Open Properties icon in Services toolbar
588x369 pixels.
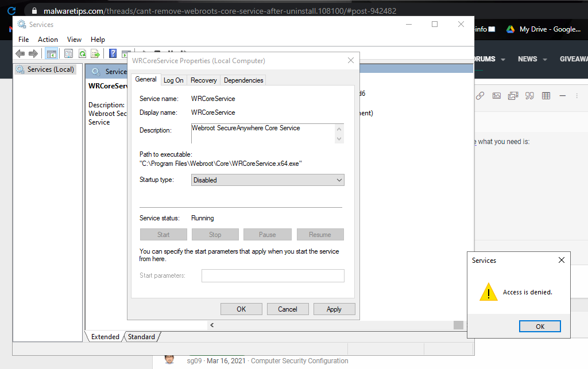(69, 53)
